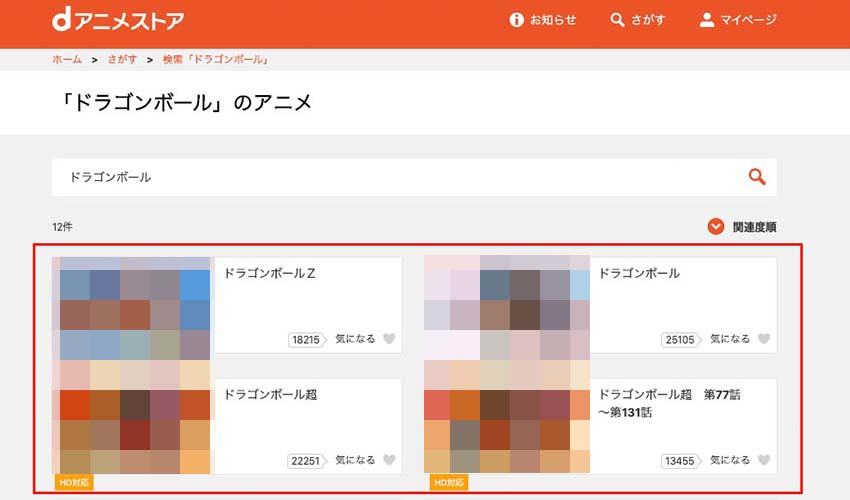
Task: Click 気になる next to 22251
Action: 355,460
